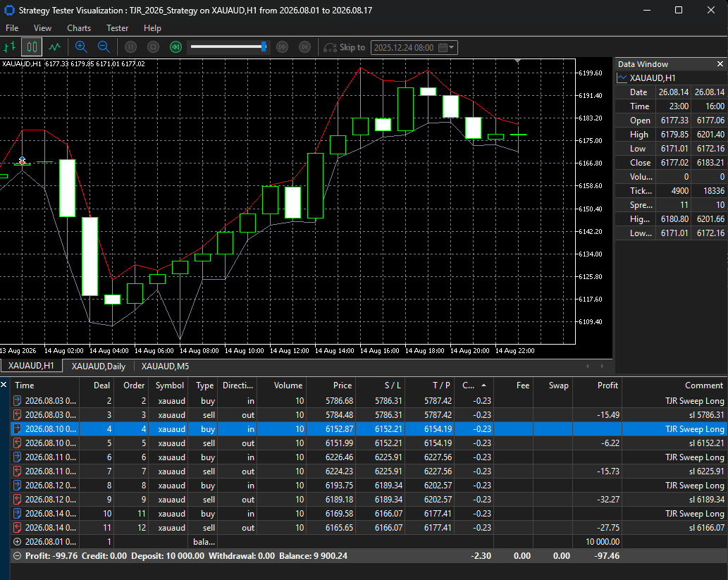Zoom out of the chart
This screenshot has height=580, width=728.
(x=104, y=47)
